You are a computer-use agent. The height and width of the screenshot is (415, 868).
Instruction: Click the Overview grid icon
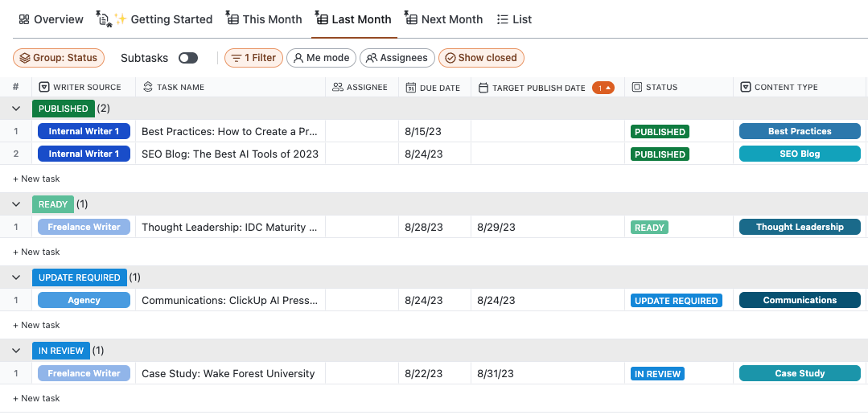point(24,19)
